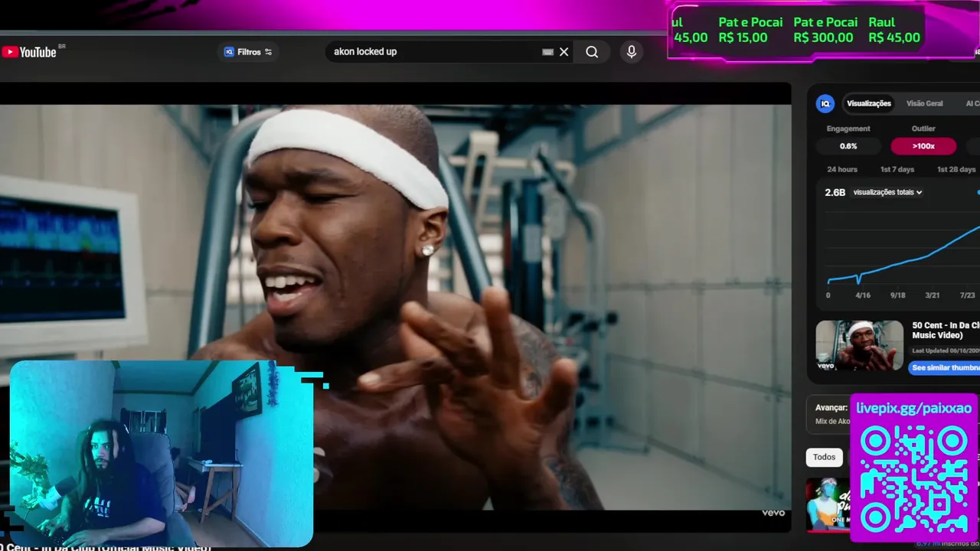Image resolution: width=980 pixels, height=551 pixels.
Task: Click the 7/23 date on chart axis
Action: coord(968,295)
